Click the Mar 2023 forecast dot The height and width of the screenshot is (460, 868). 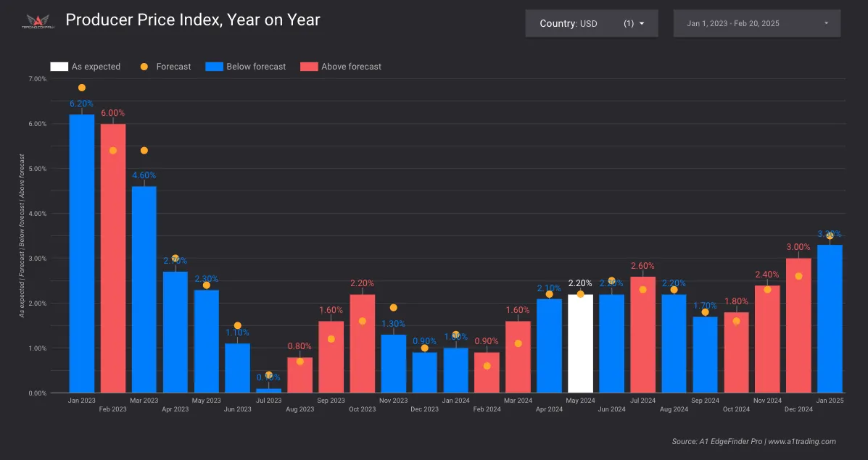(144, 151)
